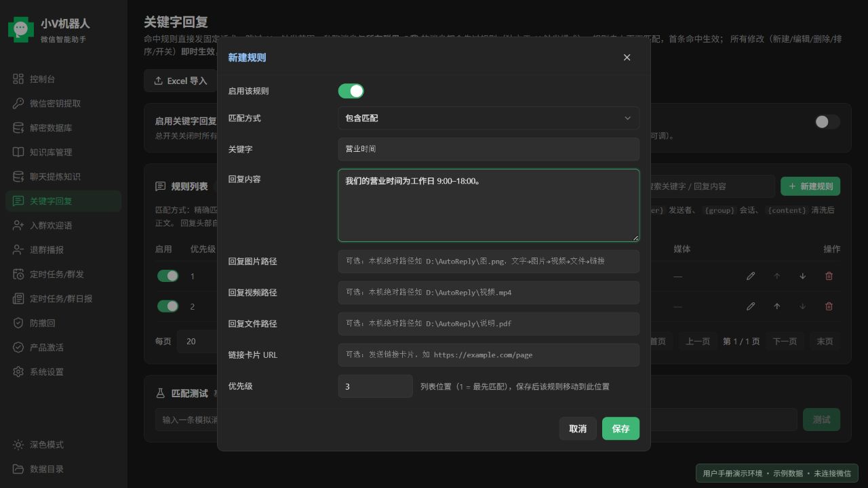Click the 下一页 pagination button
Image resolution: width=868 pixels, height=488 pixels.
coord(785,342)
